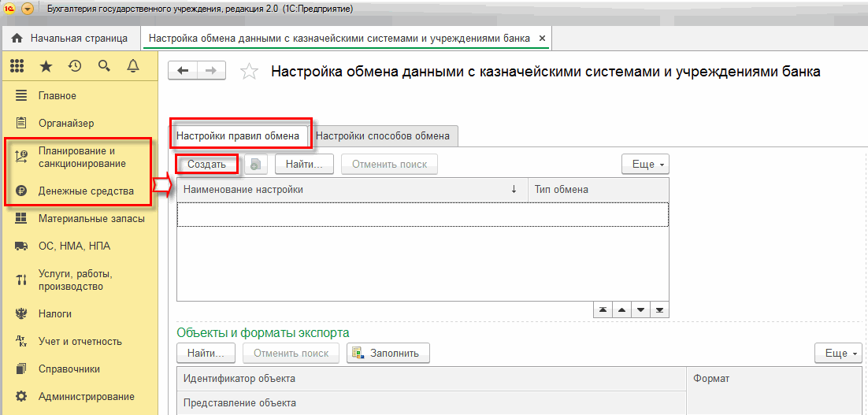Open Favorites star in sidebar toolbar
The width and height of the screenshot is (868, 415).
click(46, 66)
